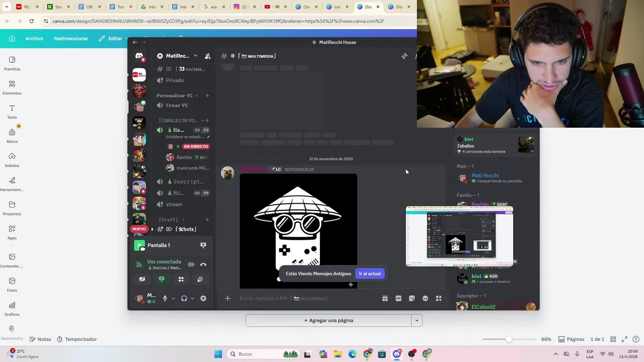Open emoji picker in message bar
This screenshot has width=644, height=362.
point(425,298)
